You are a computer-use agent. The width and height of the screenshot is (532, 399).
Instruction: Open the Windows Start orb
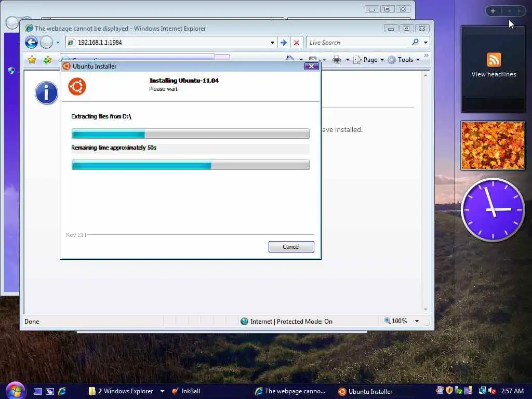pyautogui.click(x=15, y=391)
